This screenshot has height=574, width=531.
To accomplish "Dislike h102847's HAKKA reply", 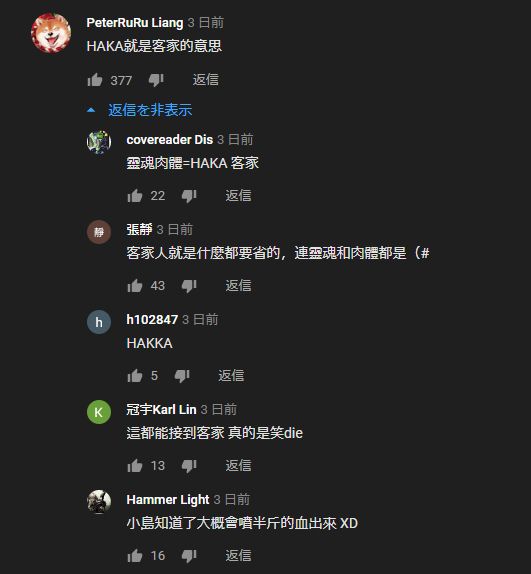I will point(182,376).
